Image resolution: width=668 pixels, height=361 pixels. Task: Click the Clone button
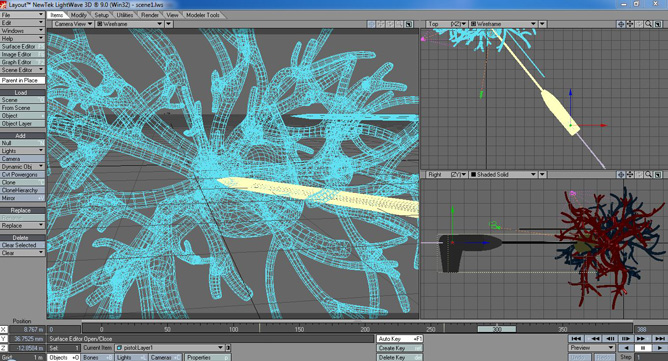click(22, 182)
